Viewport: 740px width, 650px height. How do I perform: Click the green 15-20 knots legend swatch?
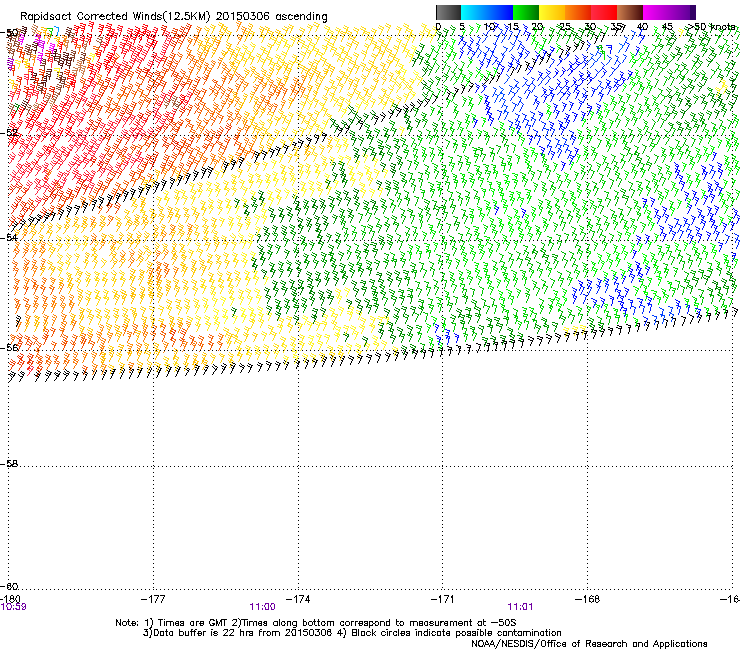526,12
